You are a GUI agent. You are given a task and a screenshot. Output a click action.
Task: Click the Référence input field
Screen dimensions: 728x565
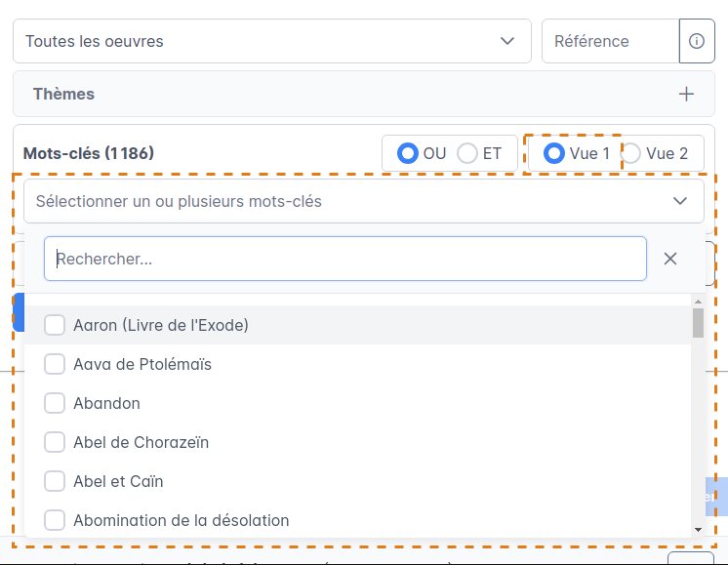point(610,41)
